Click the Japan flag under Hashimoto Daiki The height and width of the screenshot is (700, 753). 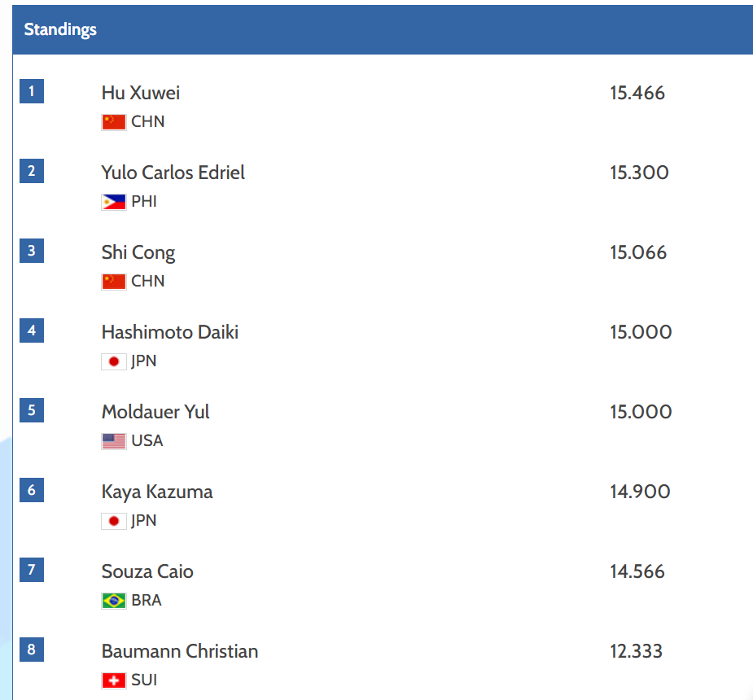click(x=113, y=361)
